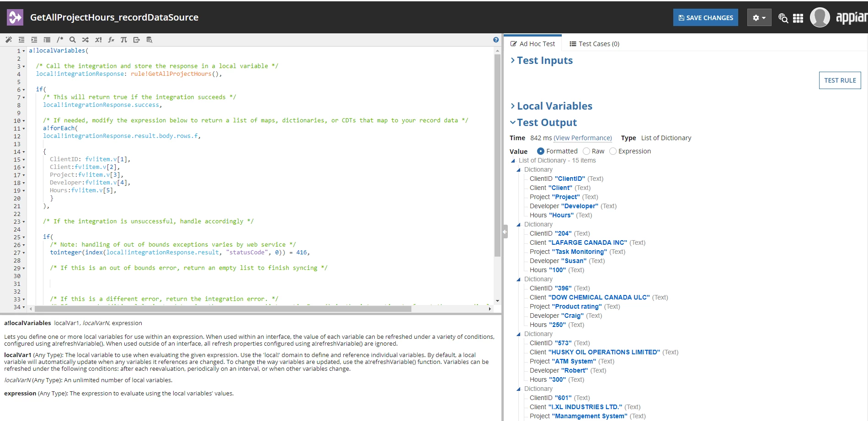Viewport: 868px width, 421px height.
Task: Open the apps grid navigation menu
Action: click(x=798, y=18)
